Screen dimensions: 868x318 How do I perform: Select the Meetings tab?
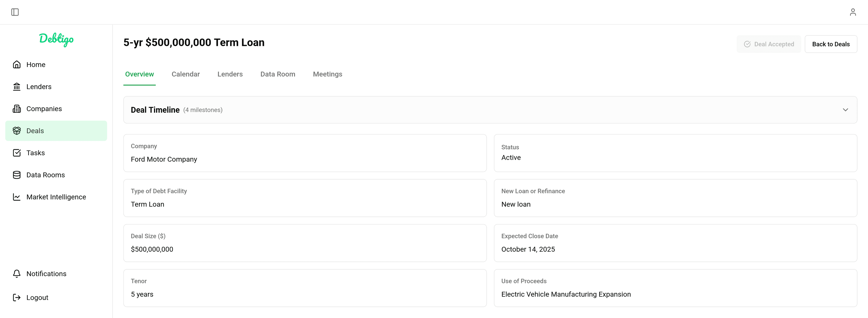coord(327,74)
